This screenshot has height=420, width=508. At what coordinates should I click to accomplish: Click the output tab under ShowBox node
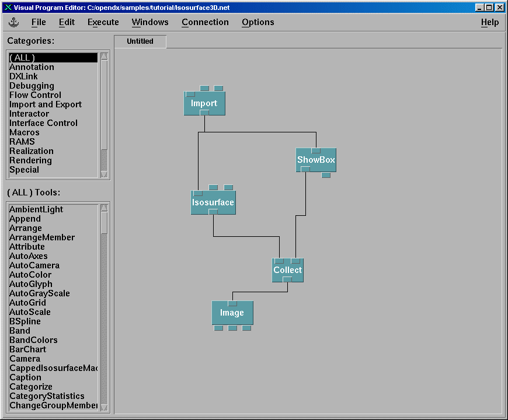326,175
